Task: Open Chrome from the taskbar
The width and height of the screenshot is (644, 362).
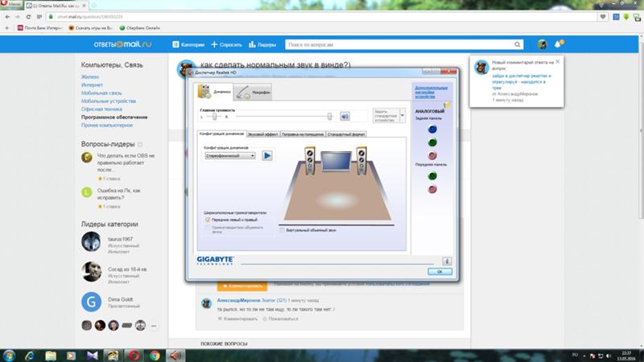Action: pos(155,356)
